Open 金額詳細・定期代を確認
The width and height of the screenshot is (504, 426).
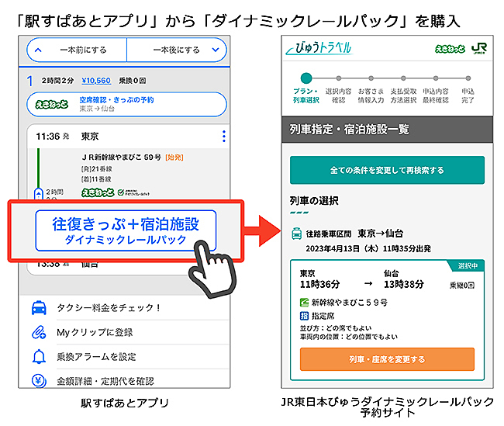105,381
